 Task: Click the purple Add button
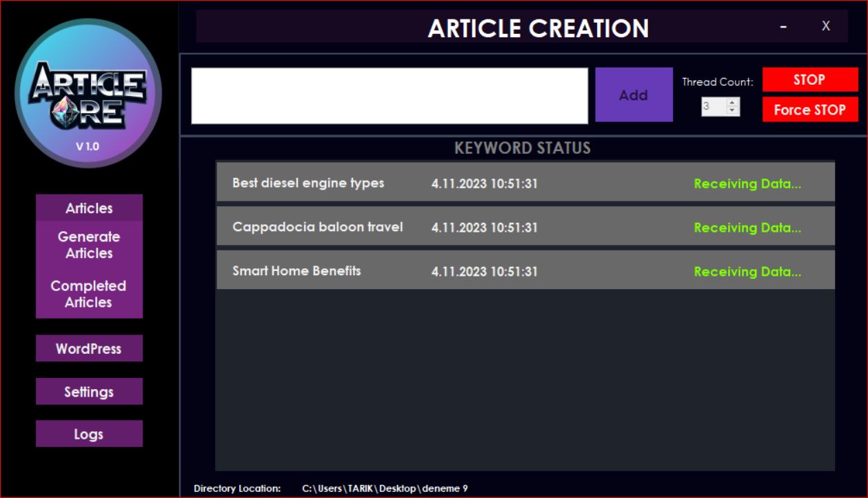click(x=634, y=95)
